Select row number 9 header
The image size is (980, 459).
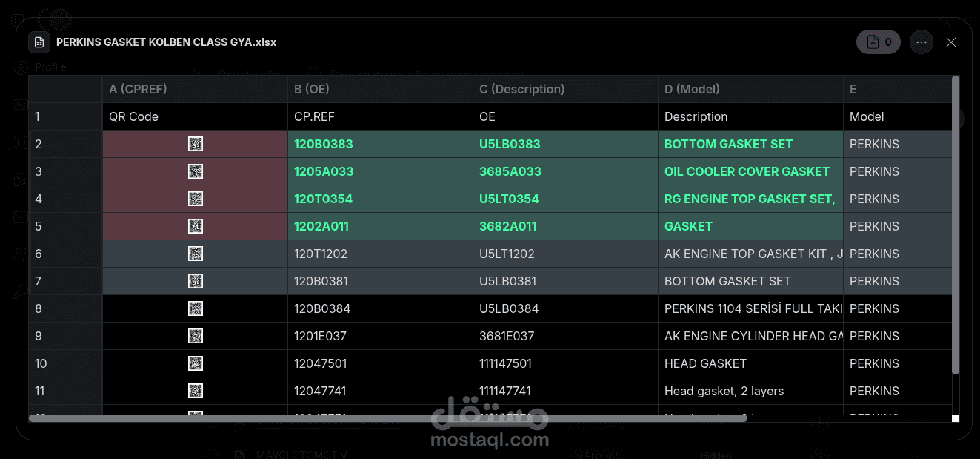click(65, 336)
